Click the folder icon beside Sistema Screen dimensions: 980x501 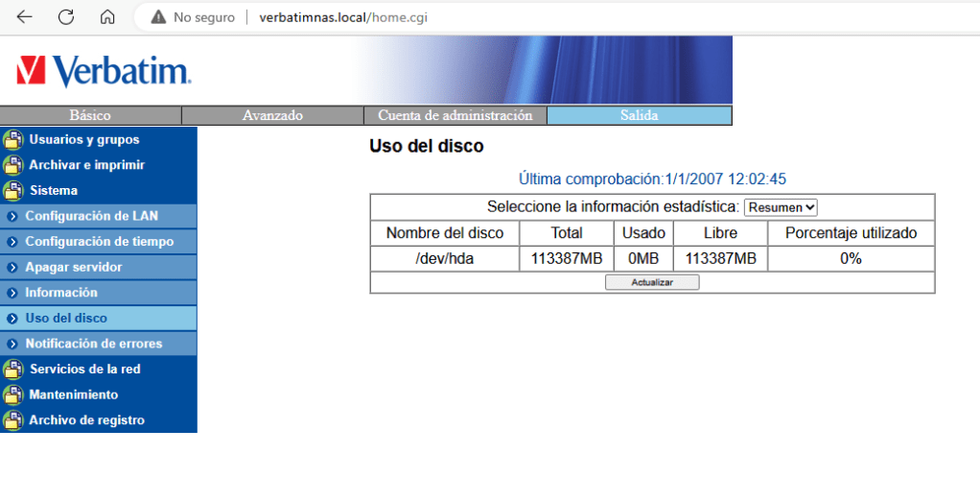12,190
